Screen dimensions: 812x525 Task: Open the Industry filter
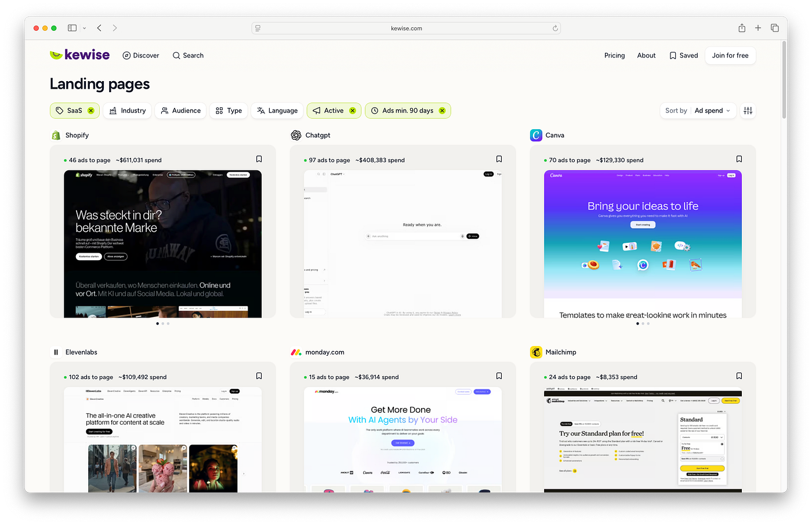128,111
